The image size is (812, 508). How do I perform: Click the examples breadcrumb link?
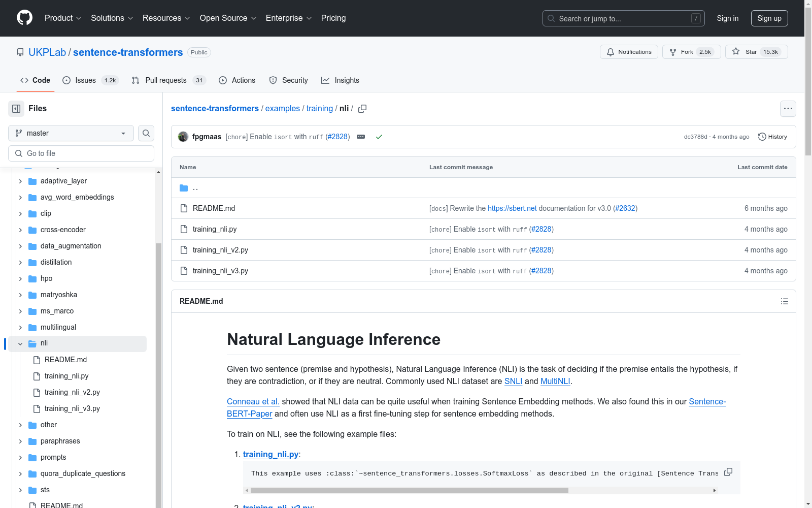[283, 109]
